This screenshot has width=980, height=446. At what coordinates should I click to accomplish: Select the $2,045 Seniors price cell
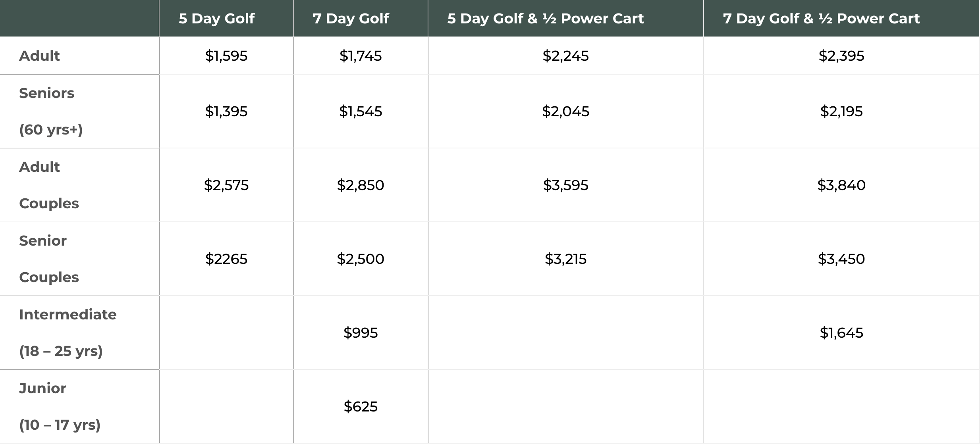pyautogui.click(x=566, y=111)
